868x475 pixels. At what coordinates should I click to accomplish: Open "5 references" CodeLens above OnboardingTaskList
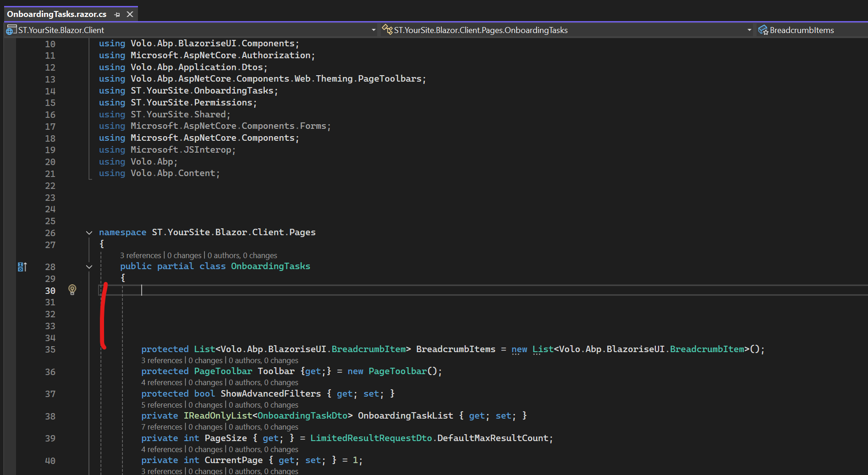161,405
